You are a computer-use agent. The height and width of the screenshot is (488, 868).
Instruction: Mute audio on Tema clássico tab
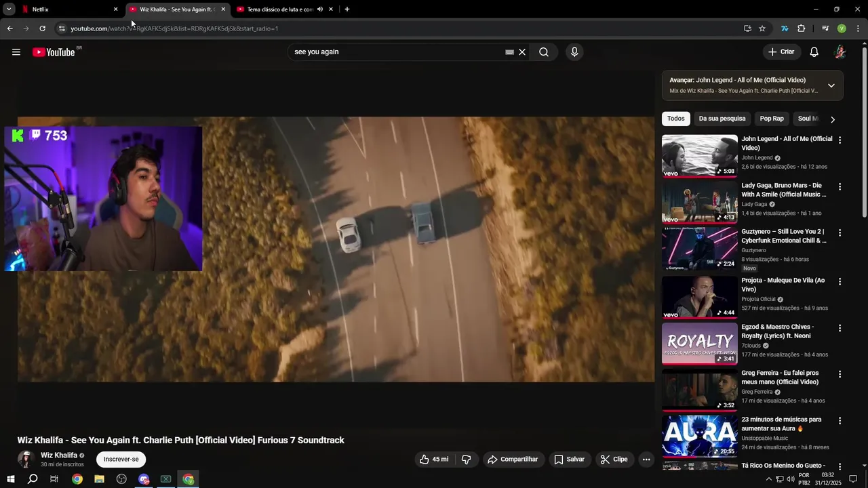320,9
